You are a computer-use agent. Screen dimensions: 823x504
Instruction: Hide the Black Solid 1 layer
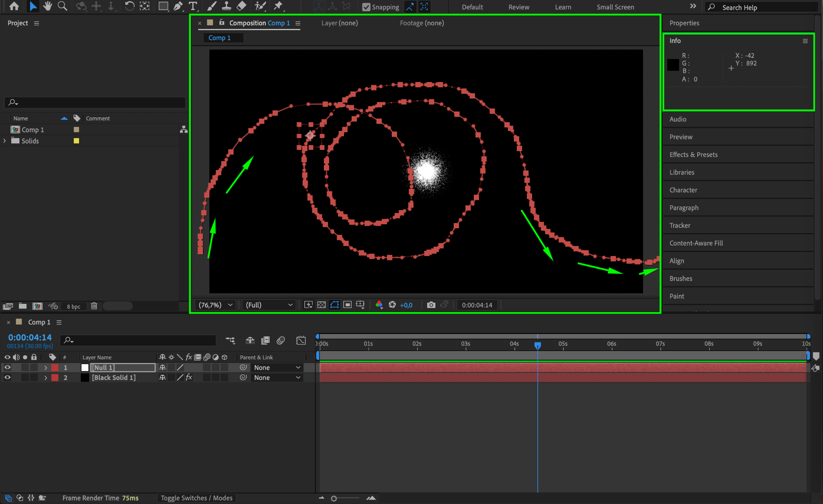pyautogui.click(x=7, y=377)
